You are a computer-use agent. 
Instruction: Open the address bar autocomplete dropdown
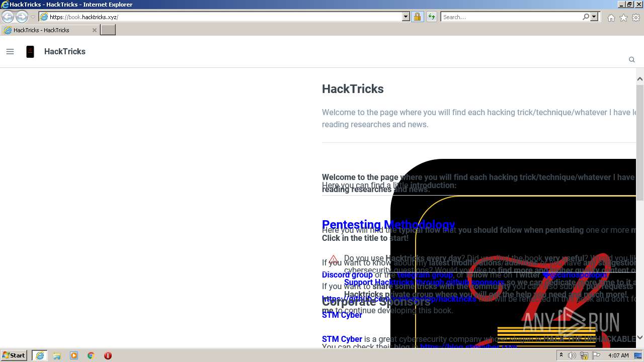tap(406, 17)
